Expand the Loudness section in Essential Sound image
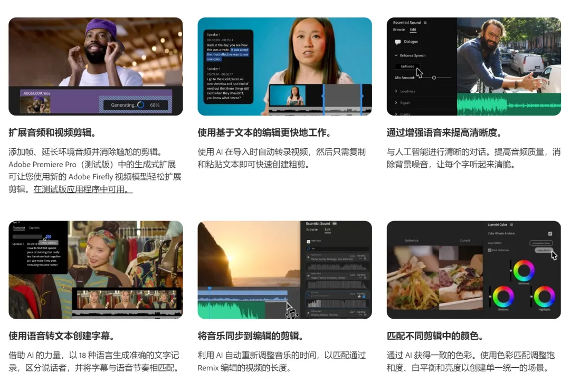The width and height of the screenshot is (570, 392). coord(405,91)
